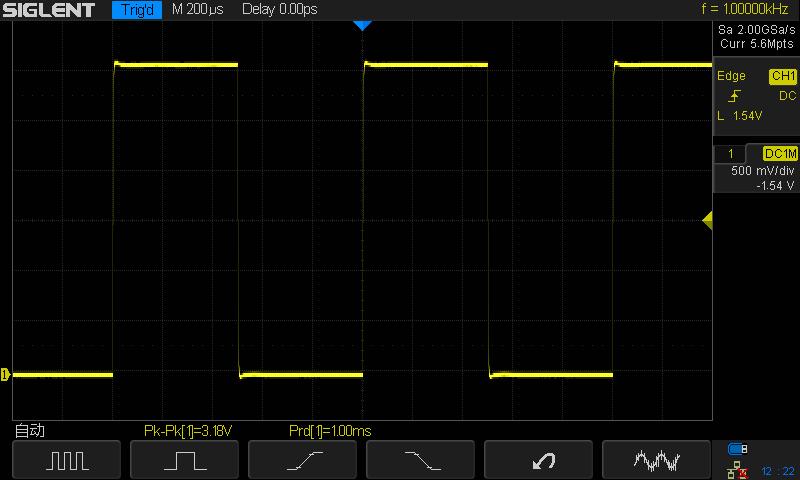Click the DC trigger coupling label
Viewport: 800px width, 480px height.
point(787,95)
